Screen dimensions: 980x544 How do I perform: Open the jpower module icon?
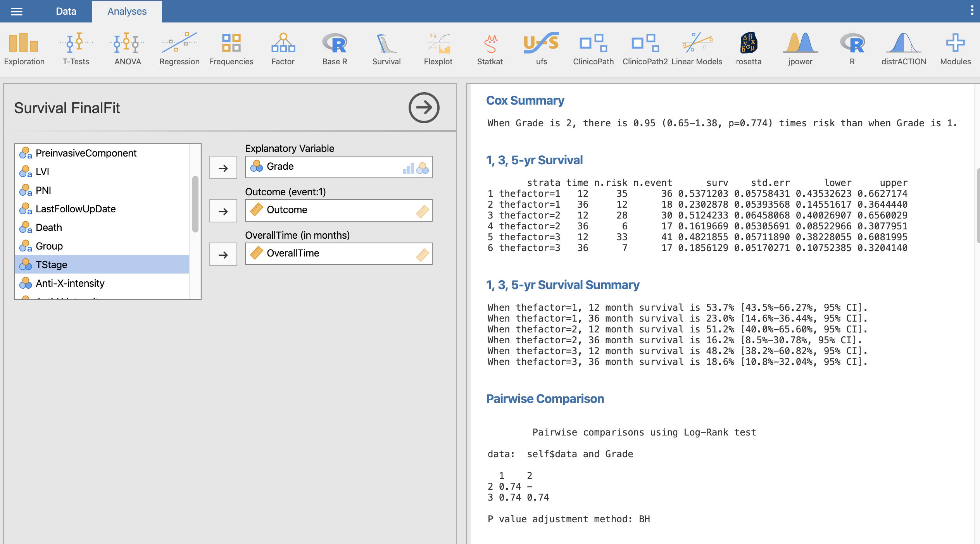[x=800, y=49]
